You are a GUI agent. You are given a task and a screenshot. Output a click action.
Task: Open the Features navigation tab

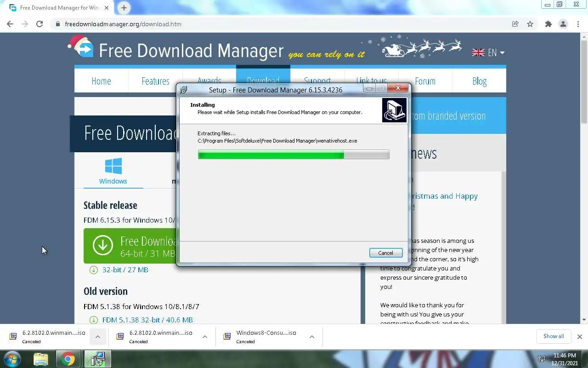(x=155, y=81)
